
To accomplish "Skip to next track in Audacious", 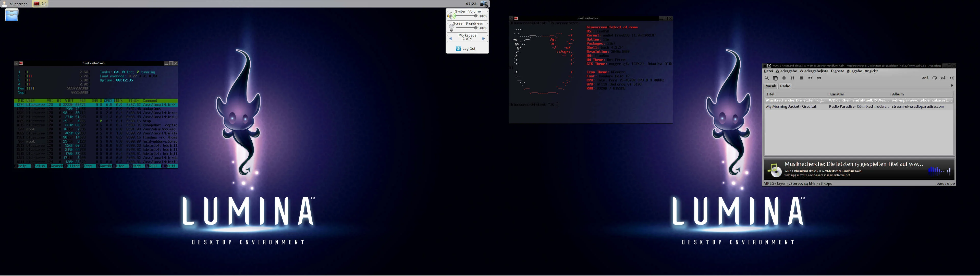I will tap(819, 78).
